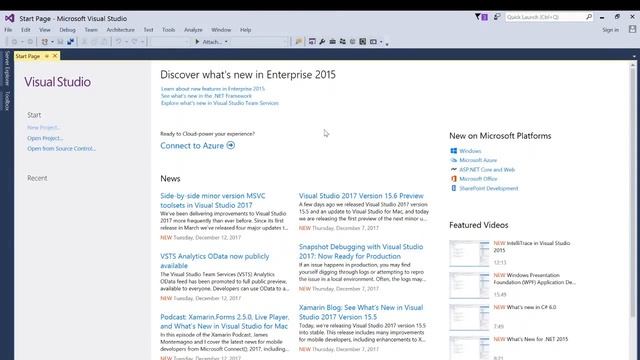Open Snapshot Debugging with Visual Studio 2017 article

coord(361,251)
